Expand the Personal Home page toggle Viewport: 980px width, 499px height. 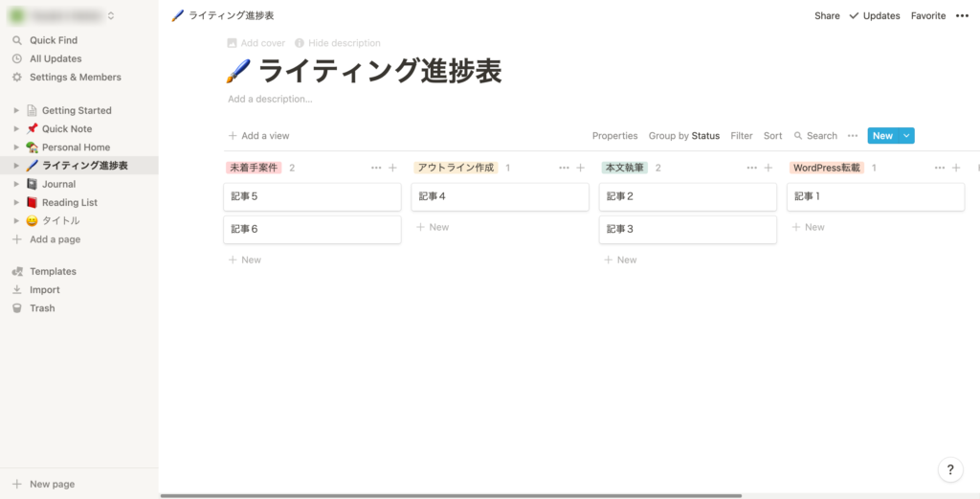click(17, 147)
